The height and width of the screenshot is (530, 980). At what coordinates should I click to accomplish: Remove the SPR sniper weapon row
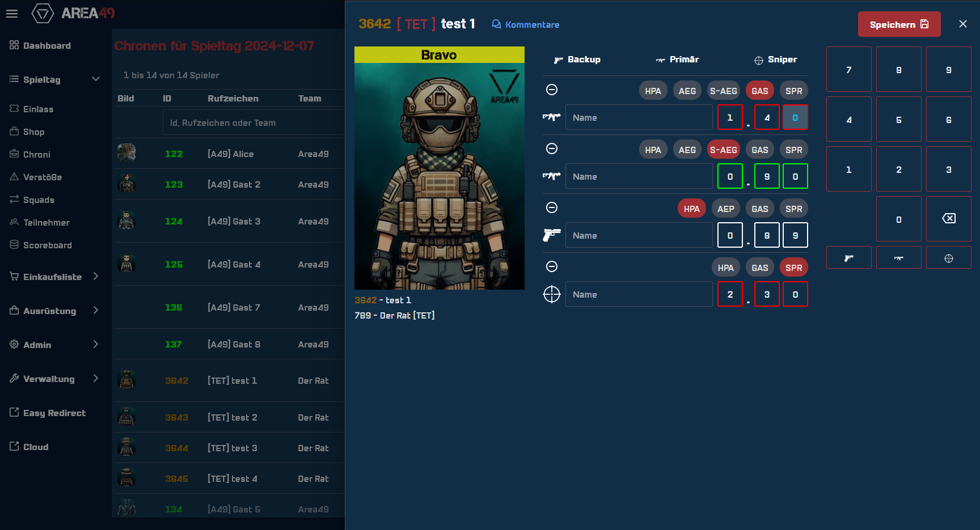point(552,266)
